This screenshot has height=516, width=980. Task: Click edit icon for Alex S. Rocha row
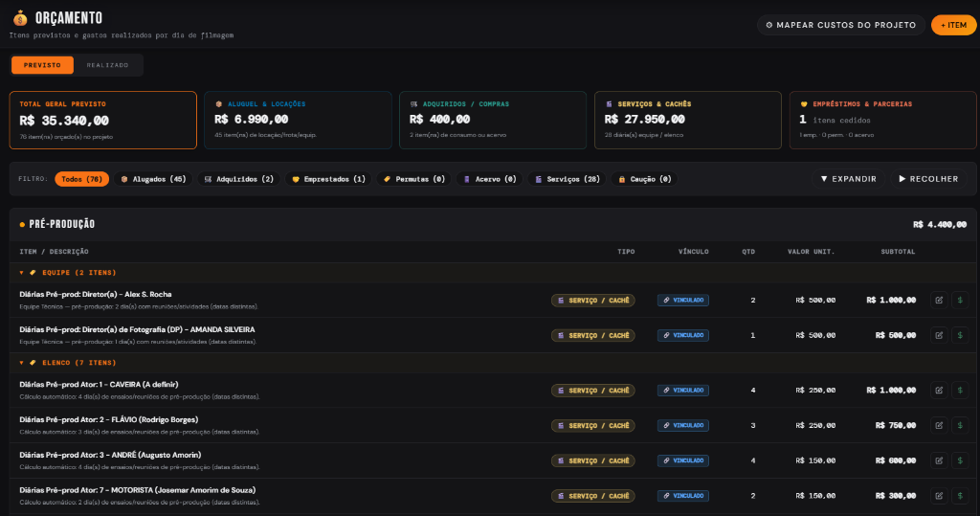(939, 301)
